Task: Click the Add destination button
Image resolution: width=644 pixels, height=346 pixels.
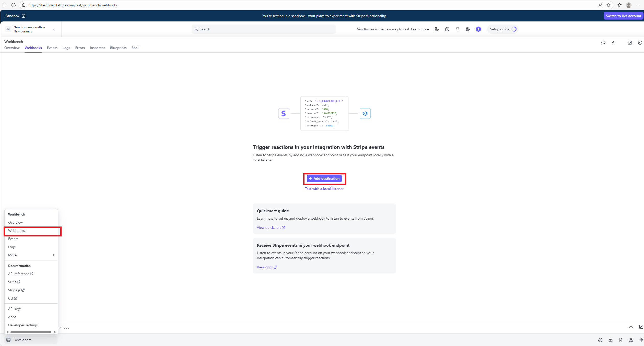Action: click(324, 178)
